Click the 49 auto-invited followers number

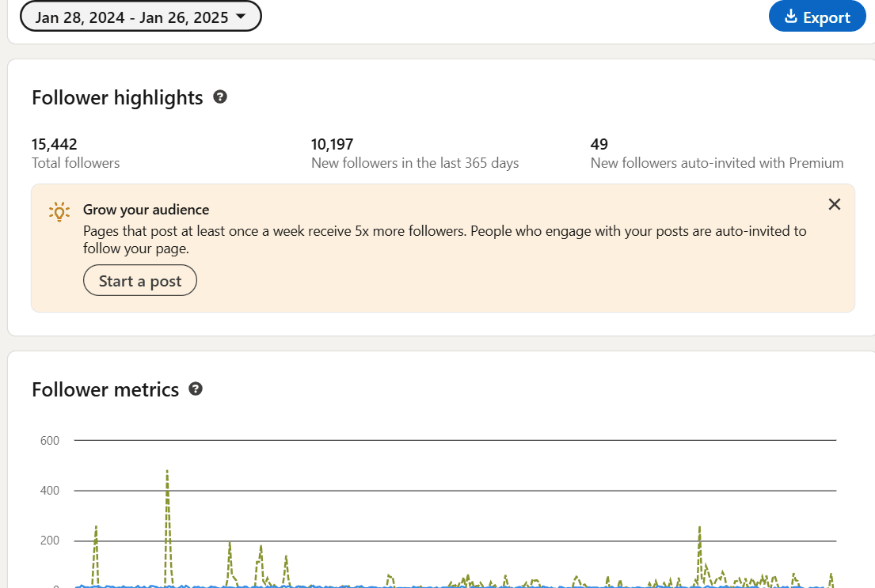[599, 144]
